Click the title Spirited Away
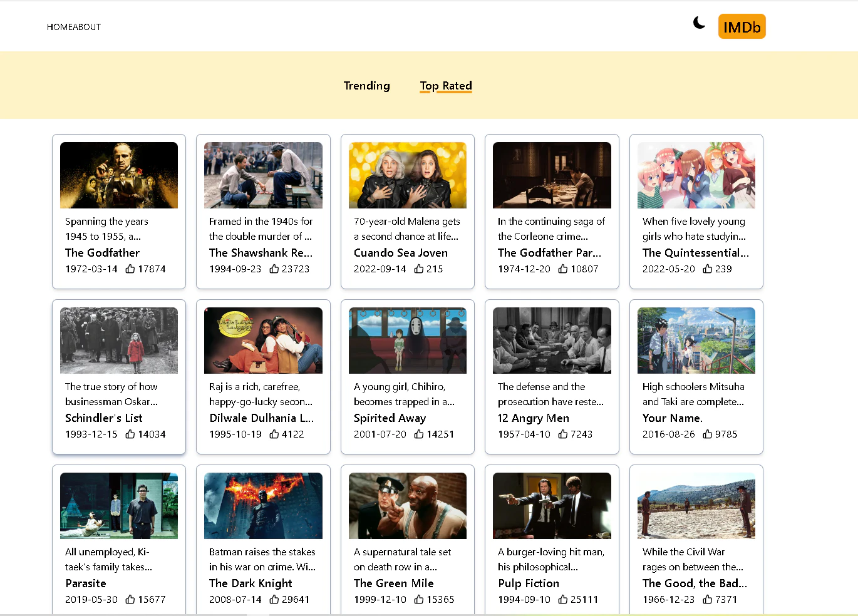The width and height of the screenshot is (858, 616). pyautogui.click(x=390, y=418)
